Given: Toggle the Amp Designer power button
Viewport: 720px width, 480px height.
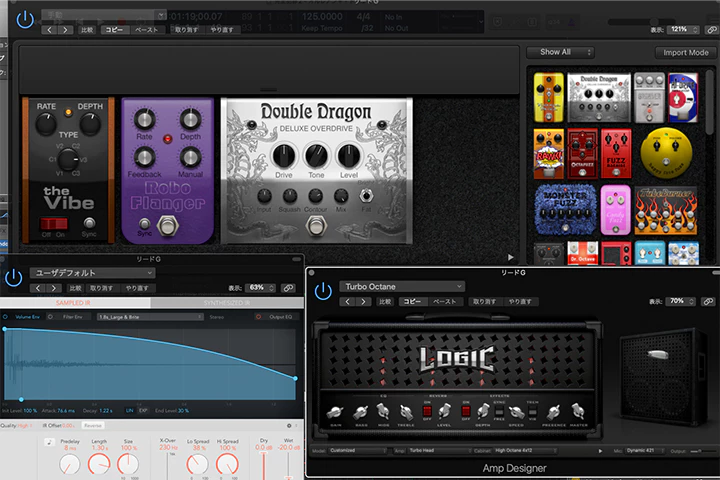Looking at the screenshot, I should point(323,291).
